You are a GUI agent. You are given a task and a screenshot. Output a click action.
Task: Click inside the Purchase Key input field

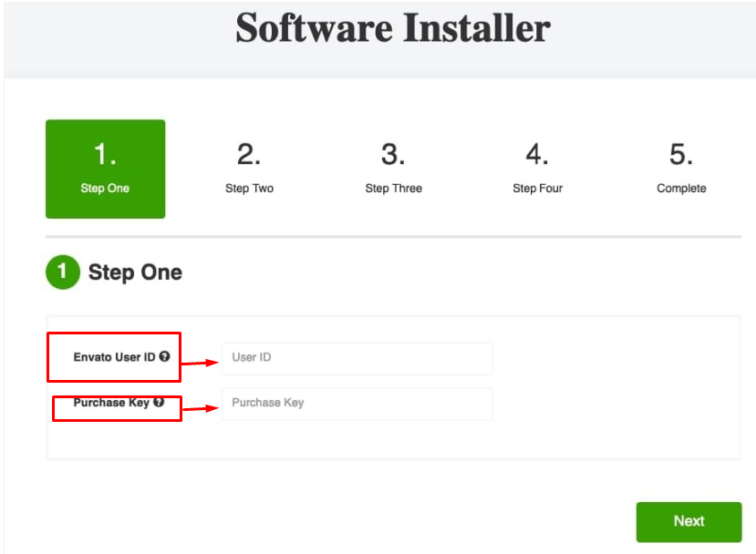pyautogui.click(x=357, y=403)
